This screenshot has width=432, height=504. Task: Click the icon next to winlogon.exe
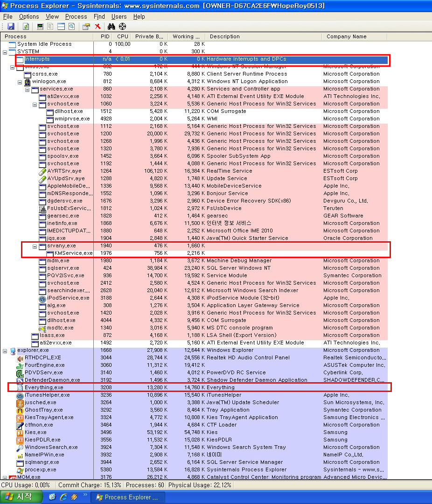tap(28, 82)
